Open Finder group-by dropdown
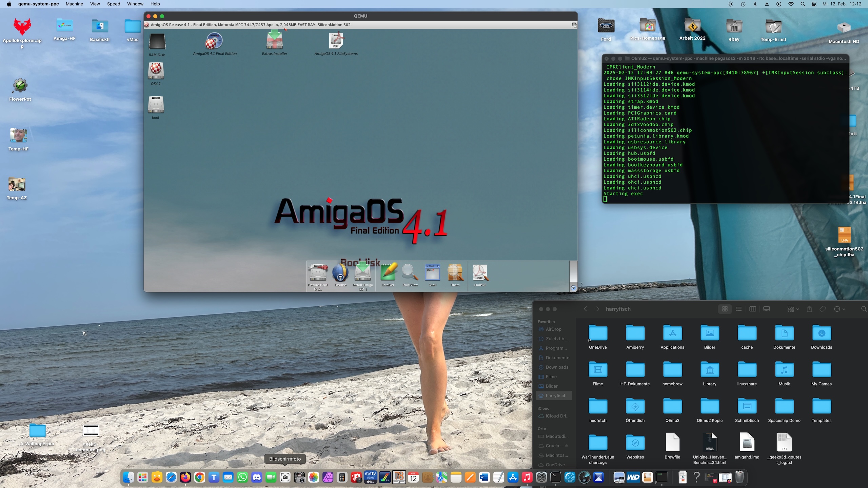 [x=793, y=309]
